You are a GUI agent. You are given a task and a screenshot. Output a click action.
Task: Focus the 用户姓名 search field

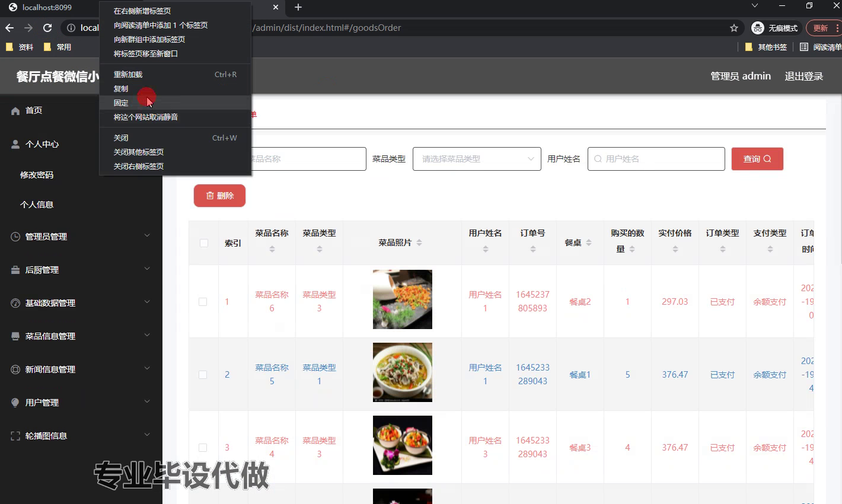(x=656, y=159)
